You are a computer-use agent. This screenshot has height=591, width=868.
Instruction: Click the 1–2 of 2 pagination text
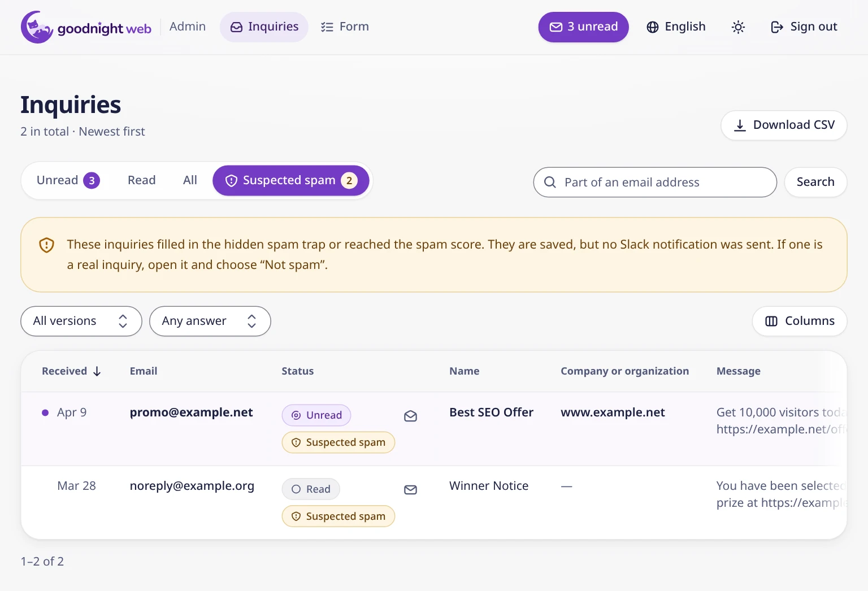click(42, 562)
